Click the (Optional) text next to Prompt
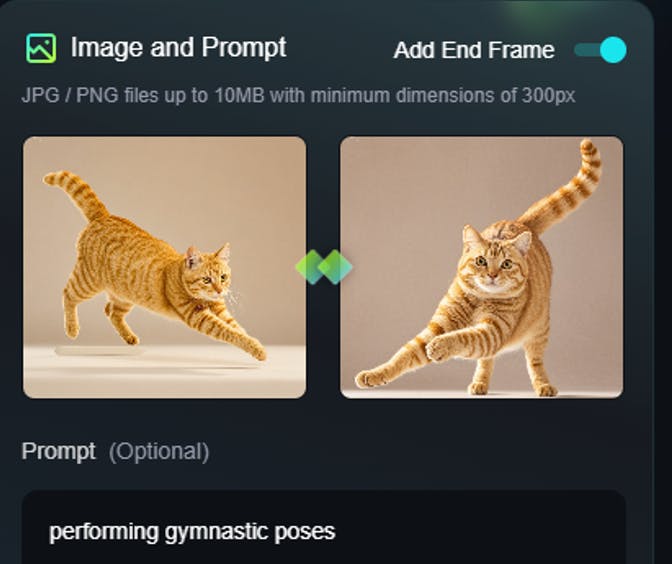 pos(159,452)
